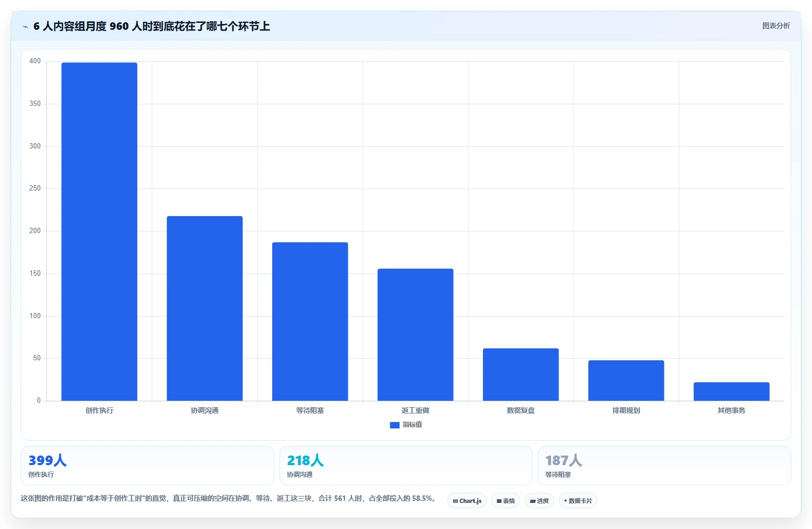Select the 其他事务 bar in the chart

732,392
